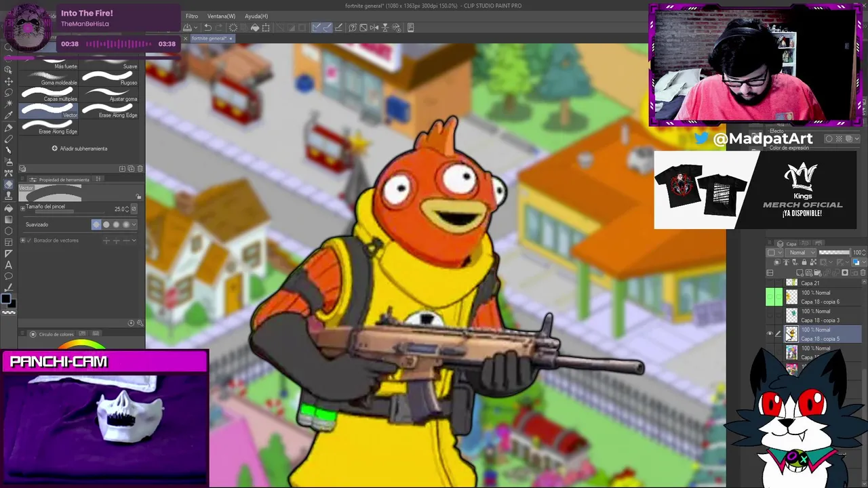Screen dimensions: 868x488
Task: Select the Ruler tool
Action: (x=9, y=253)
